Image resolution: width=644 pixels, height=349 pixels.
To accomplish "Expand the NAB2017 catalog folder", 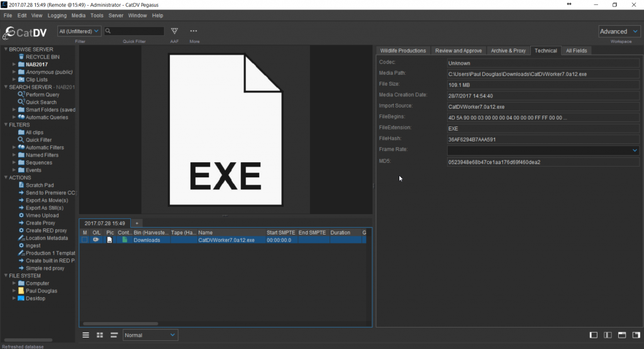I will point(14,65).
